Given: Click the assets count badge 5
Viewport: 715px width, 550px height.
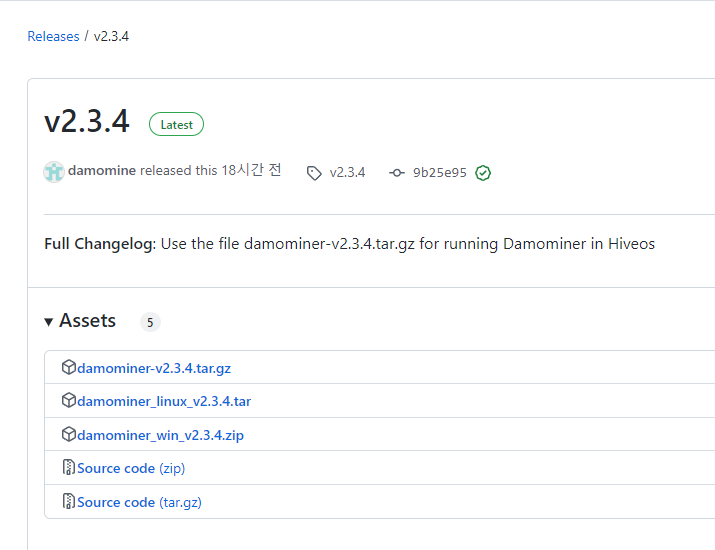Looking at the screenshot, I should tap(150, 322).
